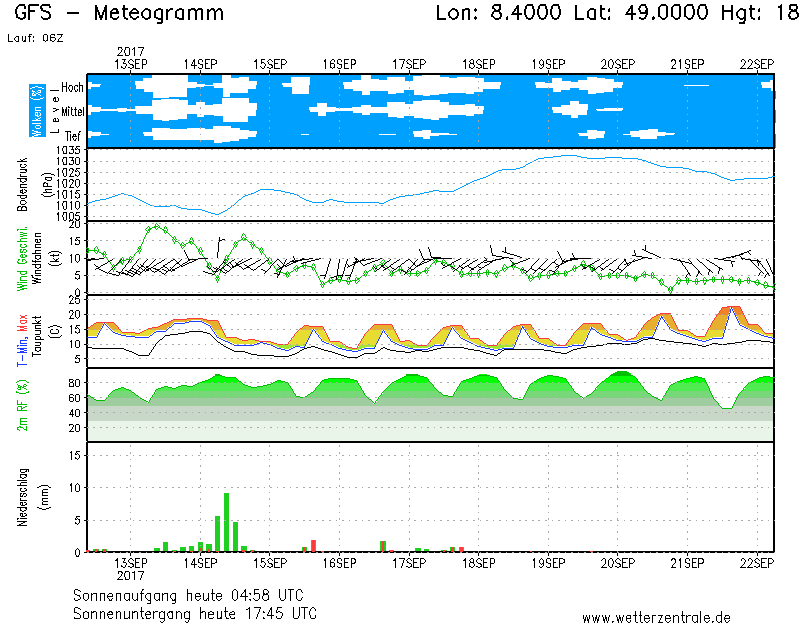
Task: Click the "(hPa)" pressure unit label
Action: coord(48,184)
